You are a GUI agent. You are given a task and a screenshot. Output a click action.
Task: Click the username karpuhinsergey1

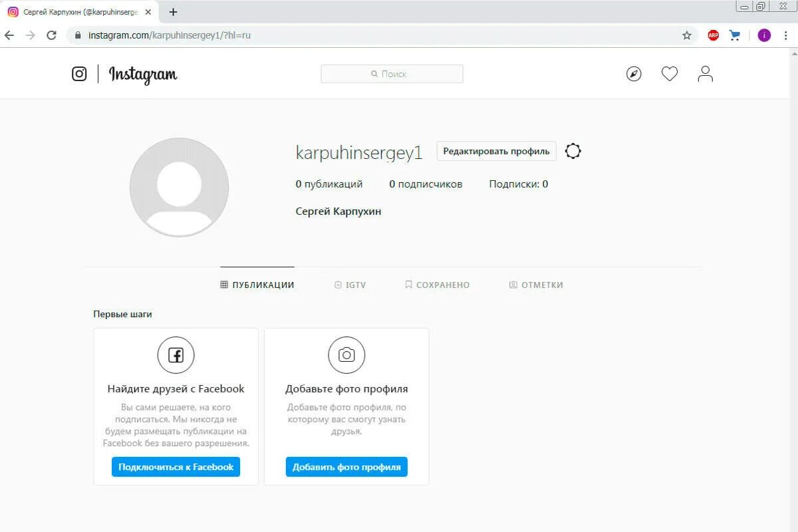(359, 152)
